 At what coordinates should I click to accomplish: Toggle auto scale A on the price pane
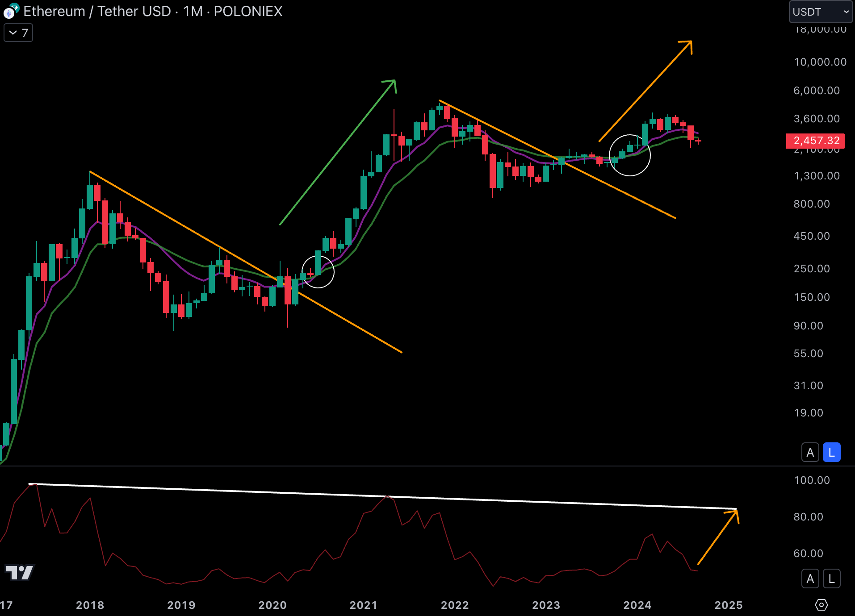tap(810, 453)
